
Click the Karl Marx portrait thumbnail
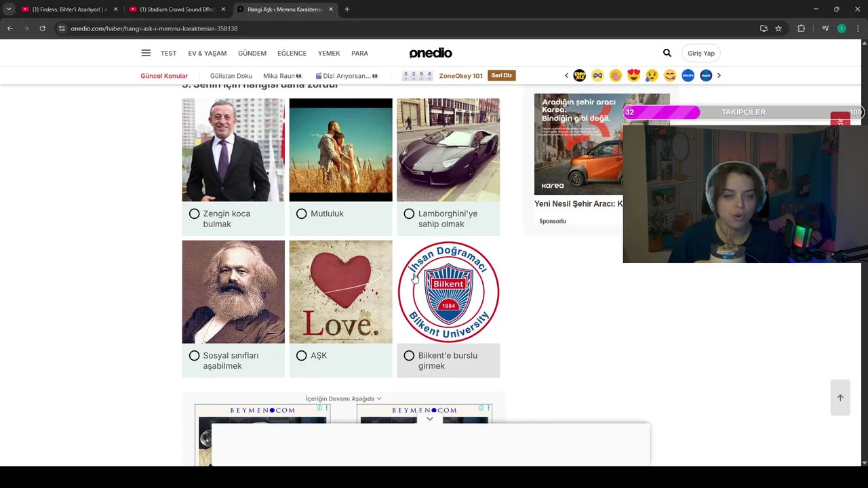(x=233, y=291)
